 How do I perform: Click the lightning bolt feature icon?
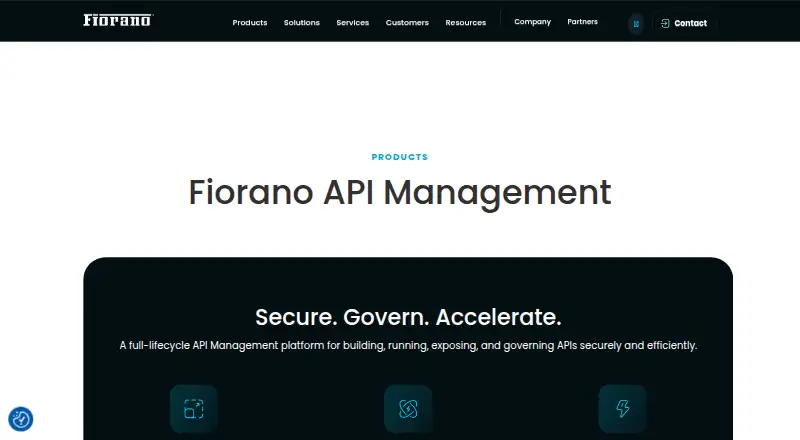point(622,408)
